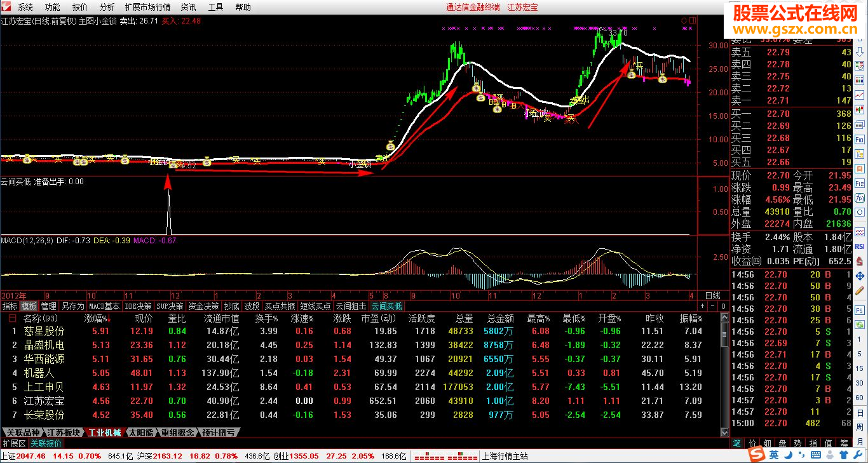
Task: Select the pencil drawing tool icon
Action: (860, 290)
